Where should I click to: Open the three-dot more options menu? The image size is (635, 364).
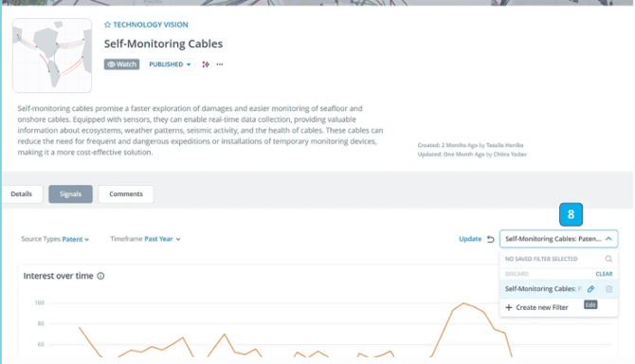coord(220,64)
